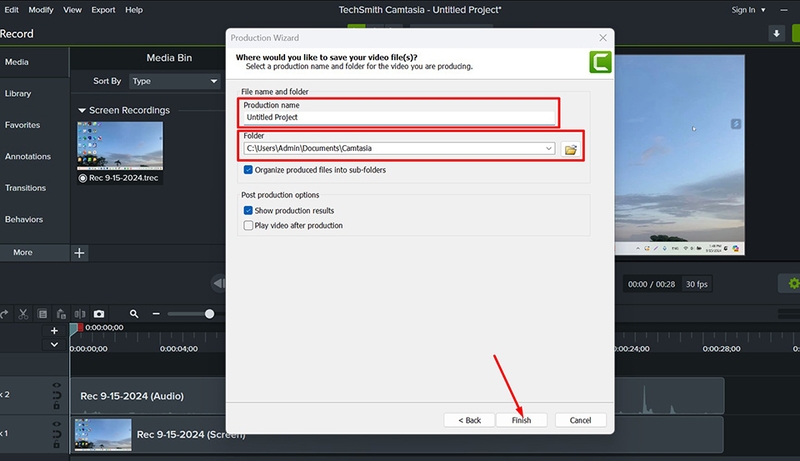Hide screen track 1 with eye icon
This screenshot has height=461, width=800.
56,424
